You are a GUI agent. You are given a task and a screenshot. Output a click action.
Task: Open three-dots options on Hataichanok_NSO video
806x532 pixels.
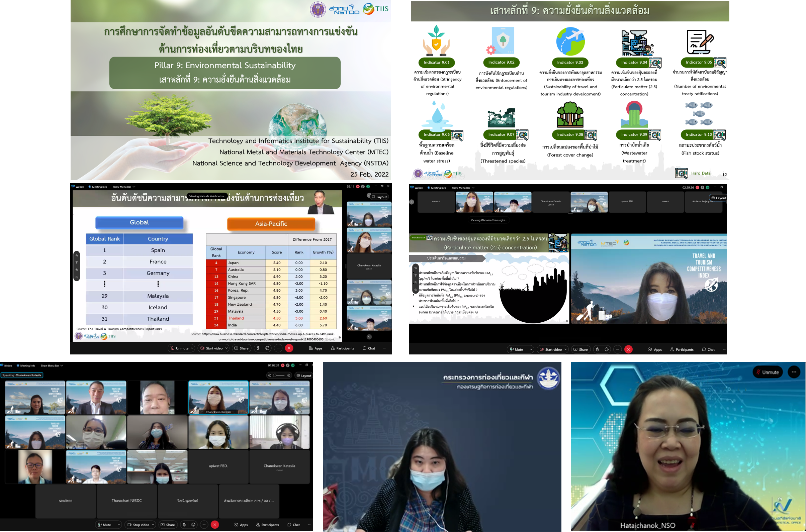[793, 372]
